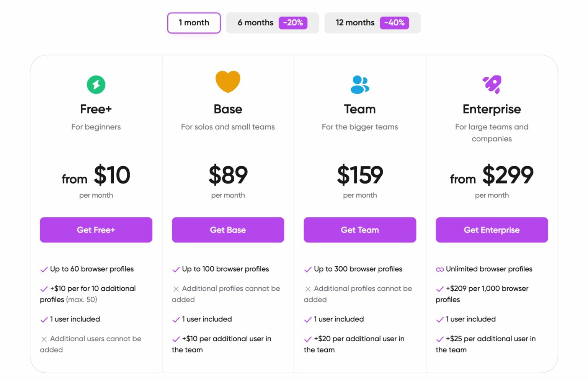Click the green lightning icon above Free+

96,84
